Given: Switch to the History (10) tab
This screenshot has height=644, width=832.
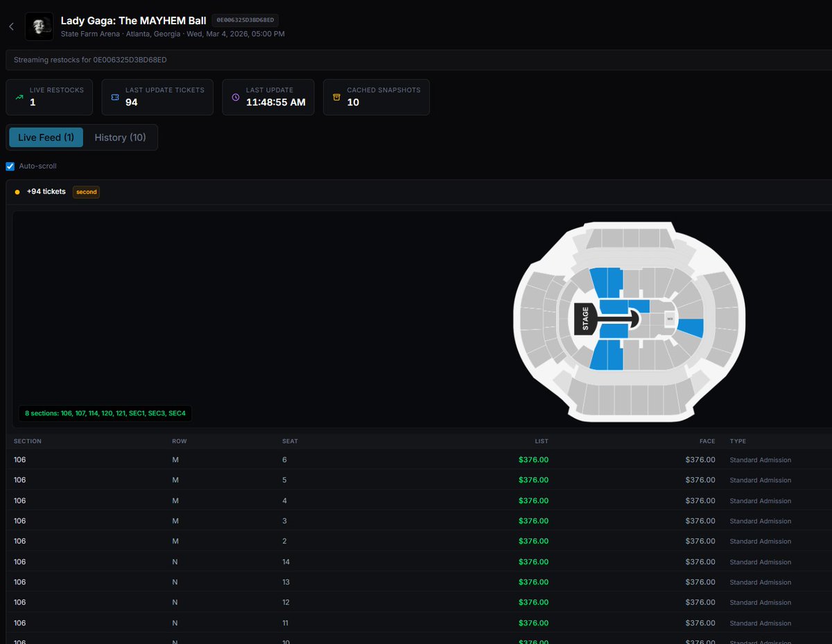Looking at the screenshot, I should (120, 137).
